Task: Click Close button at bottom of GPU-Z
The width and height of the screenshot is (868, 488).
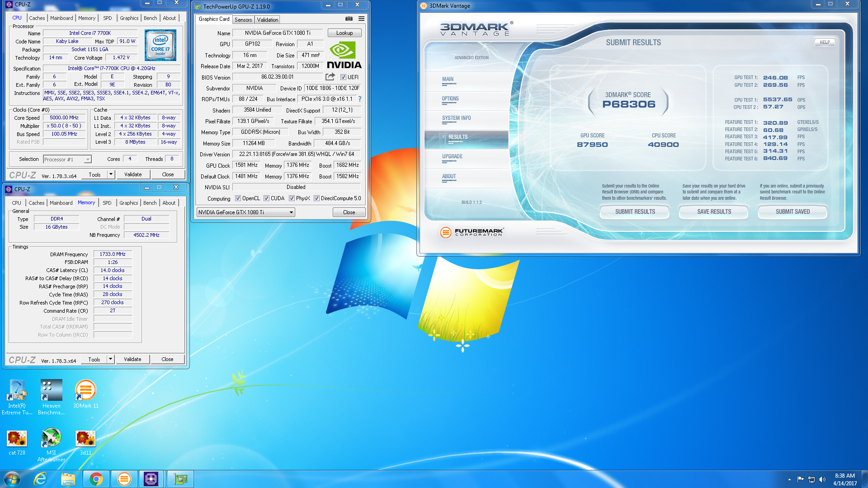Action: click(x=349, y=212)
